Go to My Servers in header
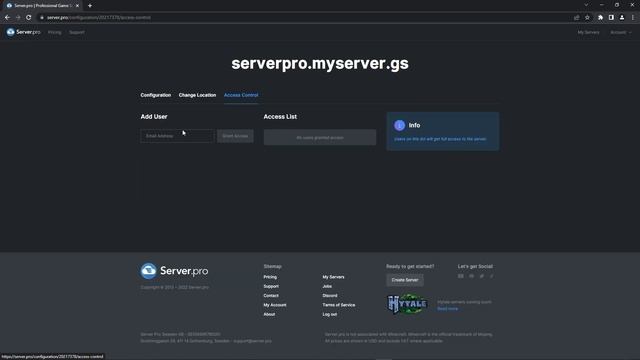This screenshot has width=640, height=360. pyautogui.click(x=588, y=32)
